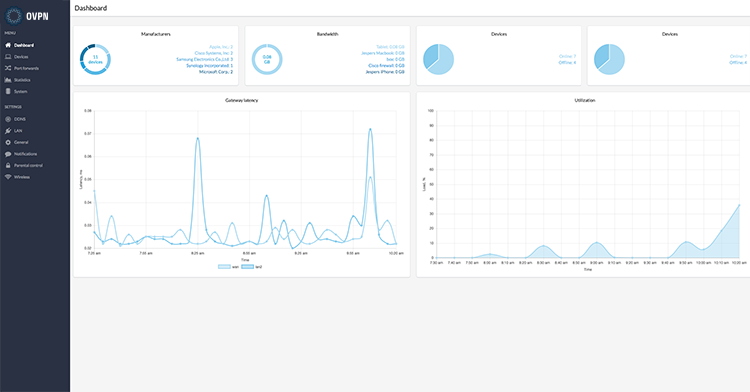Open General settings via gear icon
Screen dimensions: 750x392
tap(8, 142)
